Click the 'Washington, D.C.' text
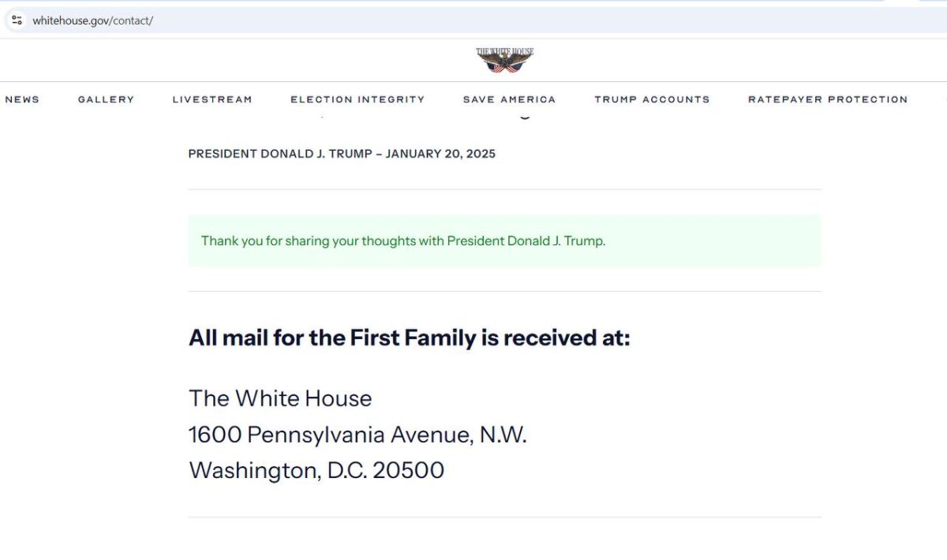Screen dimensions: 947x560 coord(278,471)
